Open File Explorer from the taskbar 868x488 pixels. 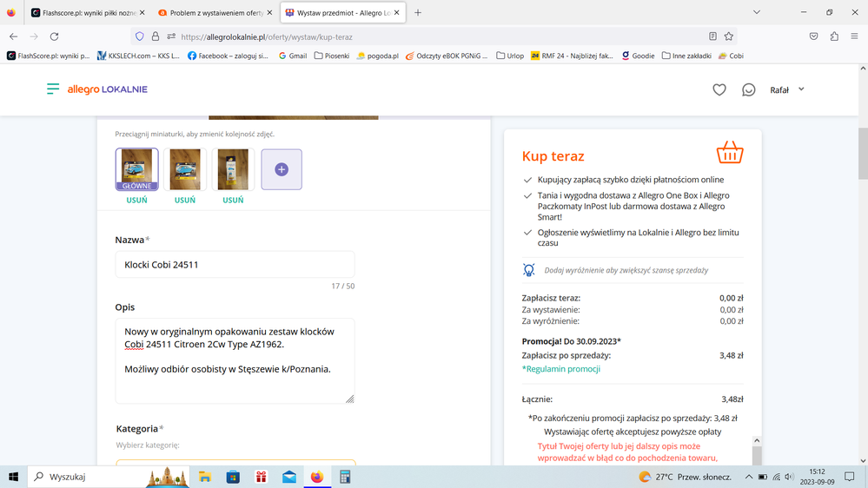[x=205, y=477]
